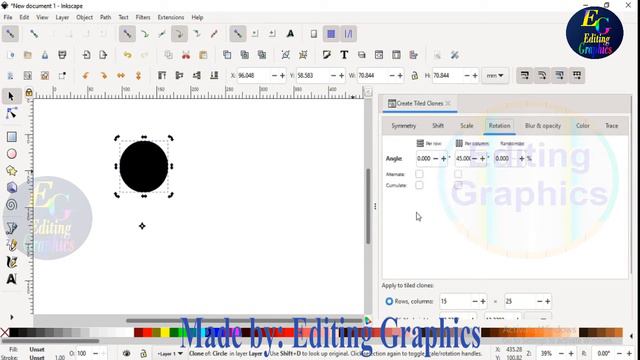Click the columns count input field

520,301
